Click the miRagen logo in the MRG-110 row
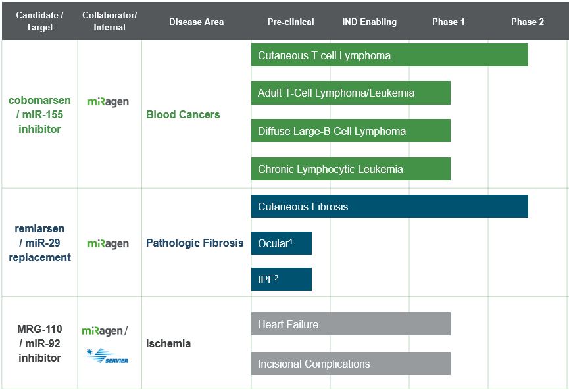The height and width of the screenshot is (392, 569). point(104,331)
